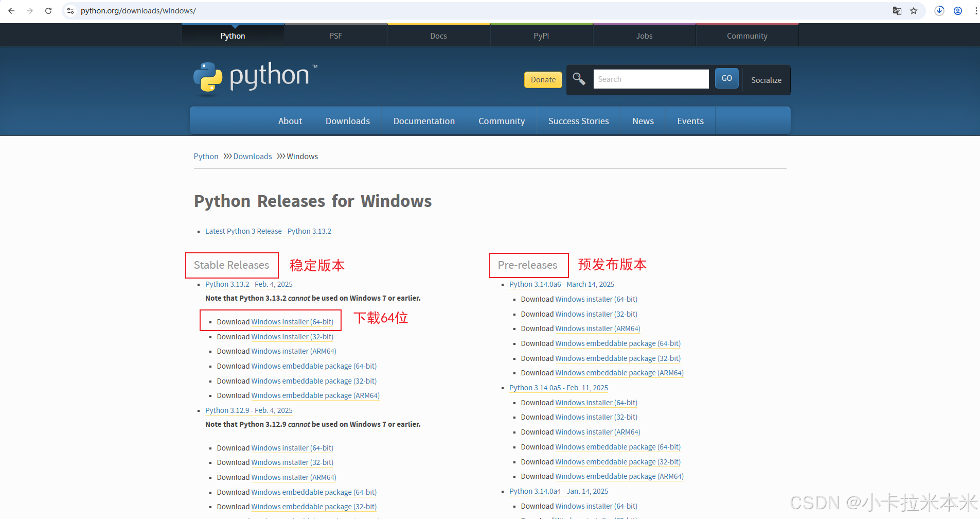Download 3.14.0a6 Windows installer (32-bit)
Viewport: 980px width, 519px height.
tap(596, 314)
